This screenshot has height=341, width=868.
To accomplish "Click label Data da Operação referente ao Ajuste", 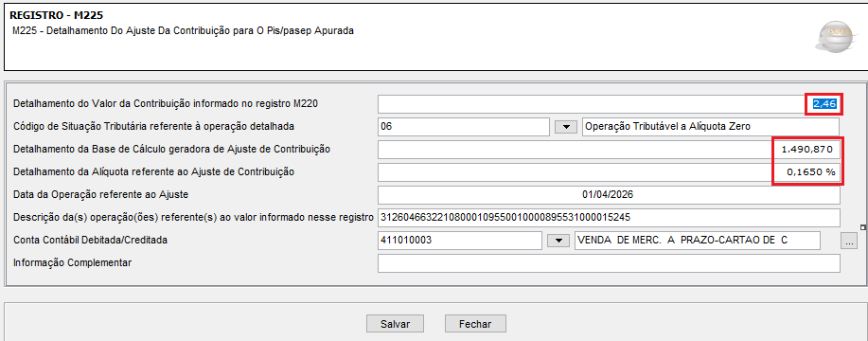I will 101,194.
